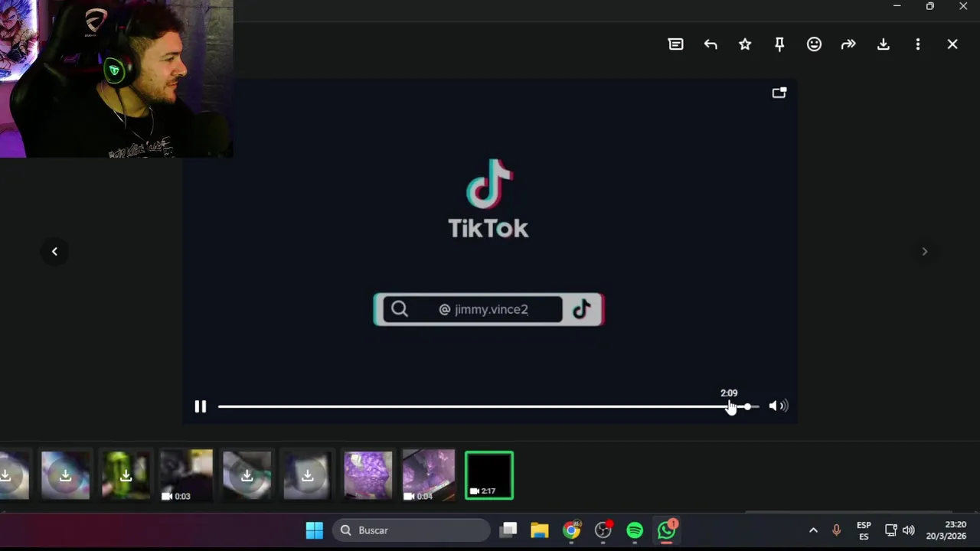Seek on the video progress bar
Viewport: 980px width, 551px height.
[488, 406]
